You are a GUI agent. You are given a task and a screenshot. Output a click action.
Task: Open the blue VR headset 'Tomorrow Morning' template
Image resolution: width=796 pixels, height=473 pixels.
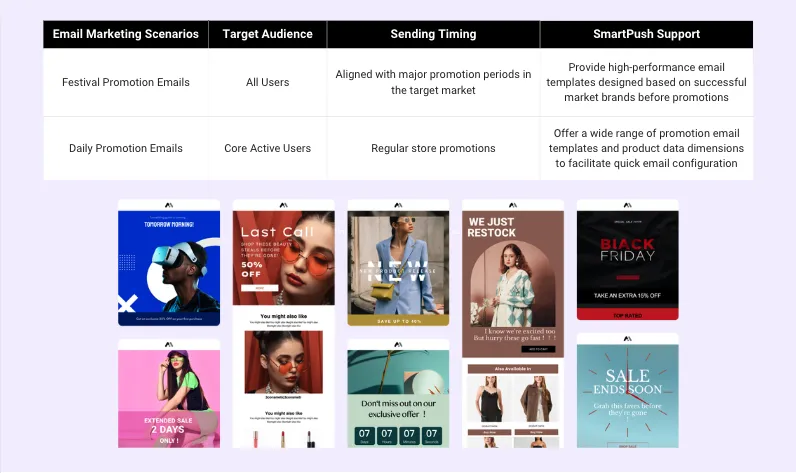[169, 262]
